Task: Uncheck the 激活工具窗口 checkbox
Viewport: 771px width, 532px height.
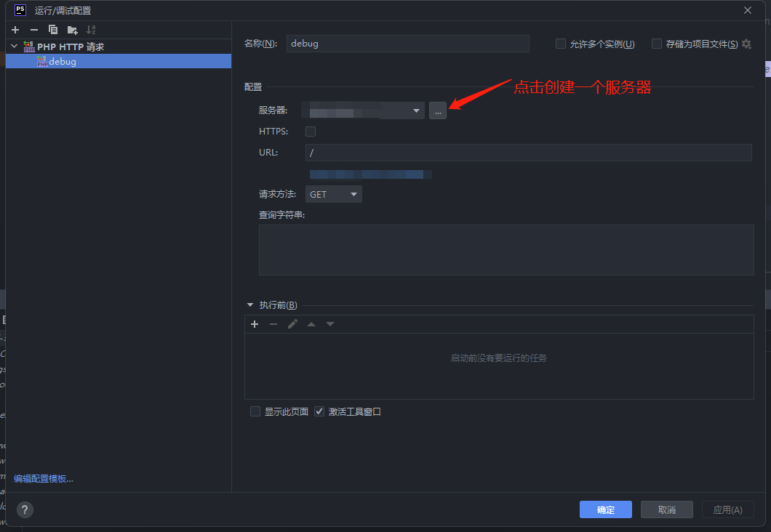Action: (x=319, y=411)
